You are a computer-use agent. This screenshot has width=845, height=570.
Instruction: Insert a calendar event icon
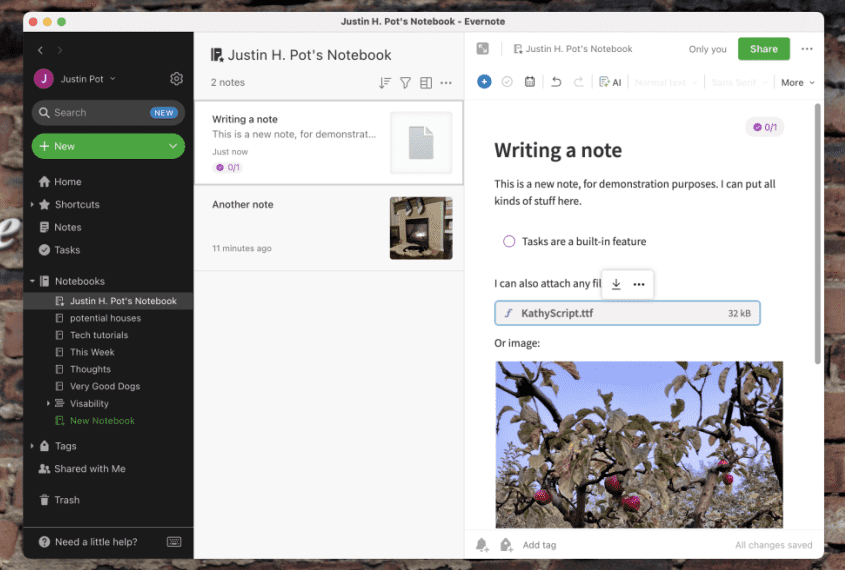530,82
